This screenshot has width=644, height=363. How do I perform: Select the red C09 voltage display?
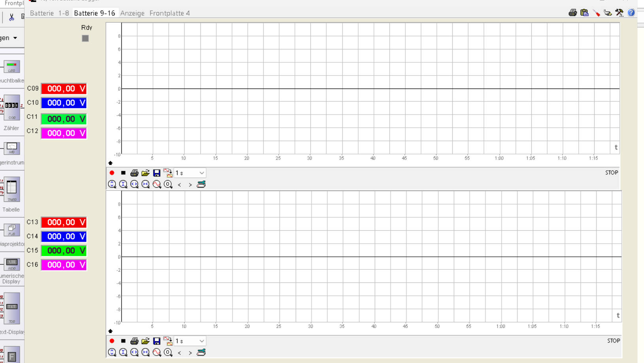point(64,89)
